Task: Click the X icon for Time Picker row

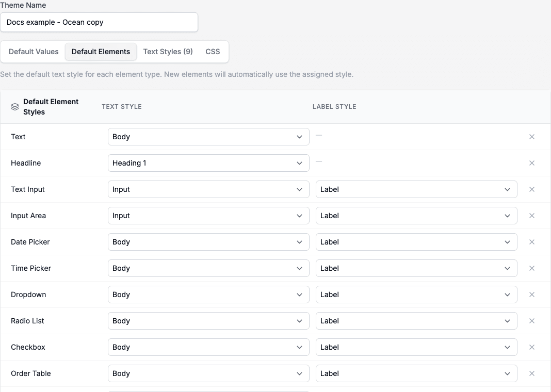Action: pos(532,268)
